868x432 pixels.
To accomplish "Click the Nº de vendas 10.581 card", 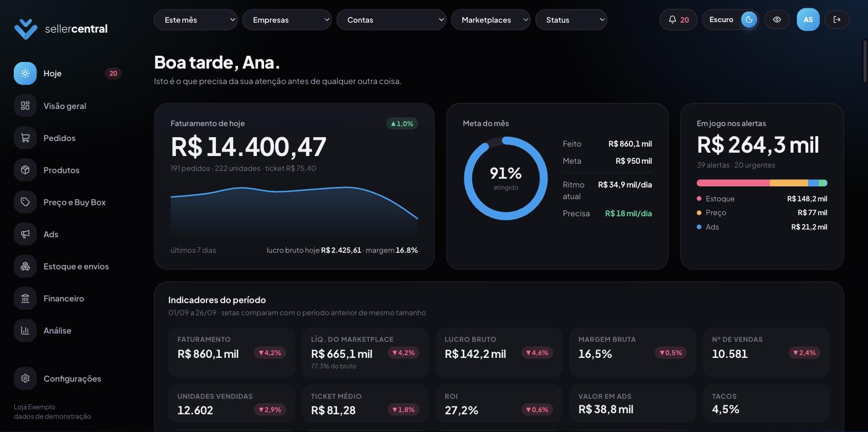I will 766,352.
